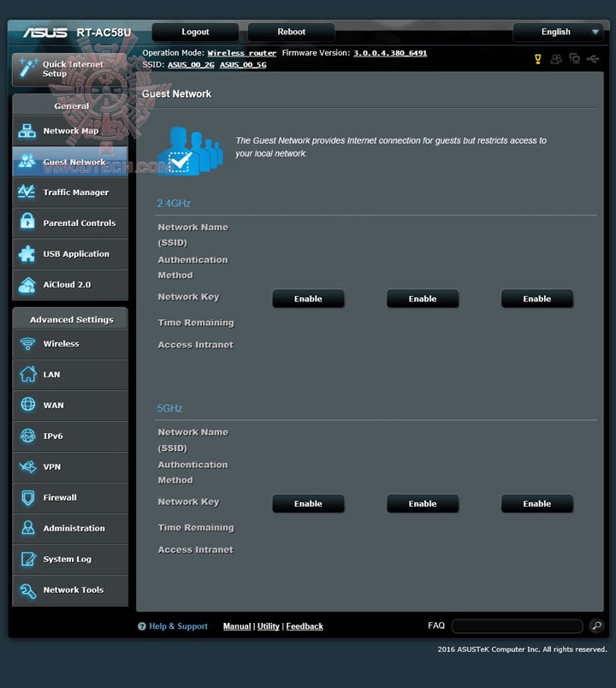Enable the first 2.4GHz guest network
Image resolution: width=616 pixels, height=688 pixels.
tap(308, 299)
